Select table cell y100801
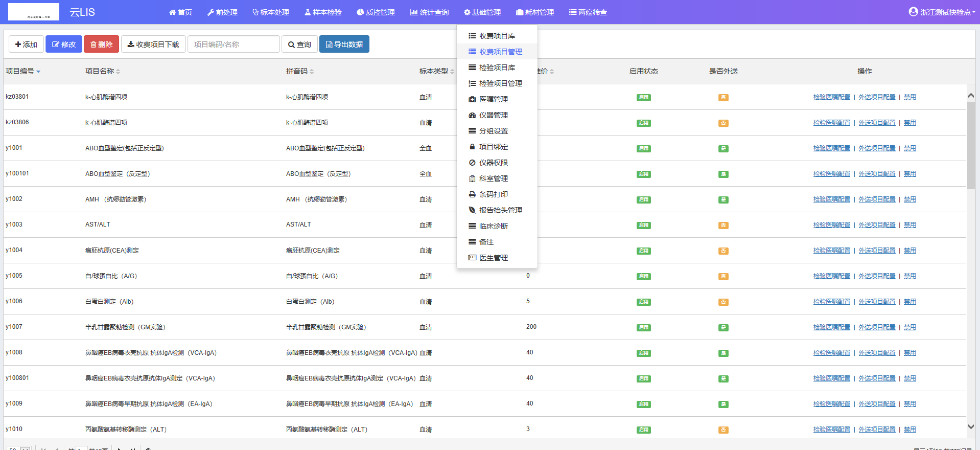The image size is (980, 450). [17, 378]
